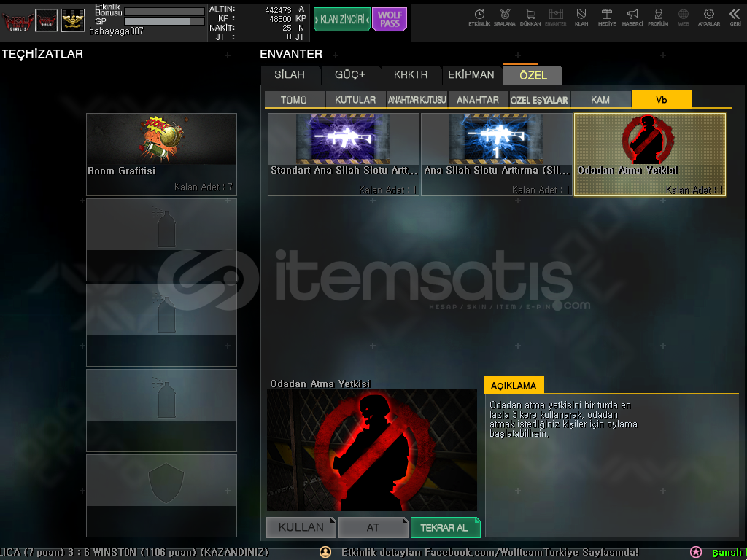
Task: Switch to the Güç+ tab
Action: point(349,75)
